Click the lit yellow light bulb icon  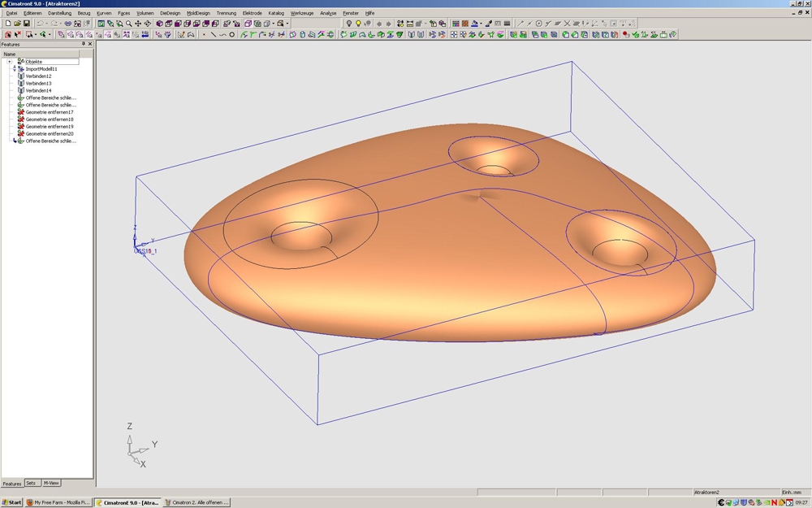click(x=358, y=24)
